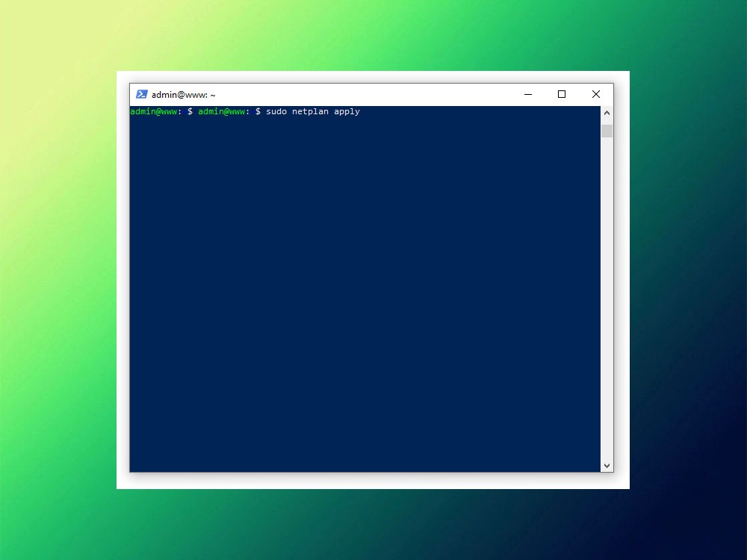The height and width of the screenshot is (560, 747).
Task: Close the admin@www terminal window
Action: (x=595, y=94)
